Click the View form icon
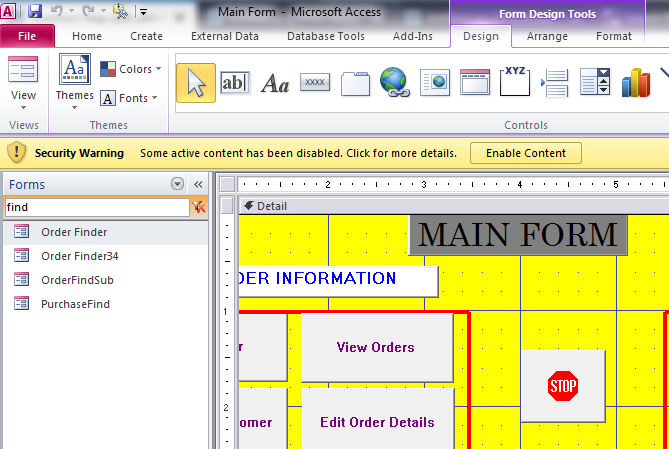Screen dimensions: 669x449 (23, 70)
